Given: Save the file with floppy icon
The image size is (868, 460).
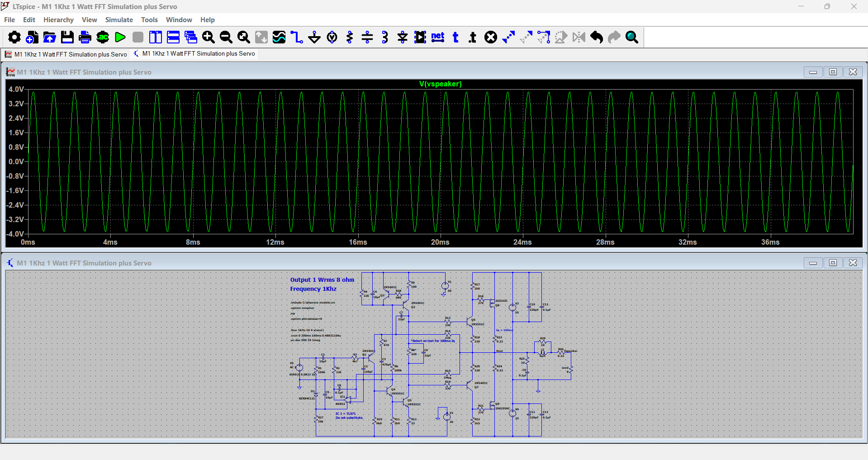Looking at the screenshot, I should pyautogui.click(x=67, y=37).
